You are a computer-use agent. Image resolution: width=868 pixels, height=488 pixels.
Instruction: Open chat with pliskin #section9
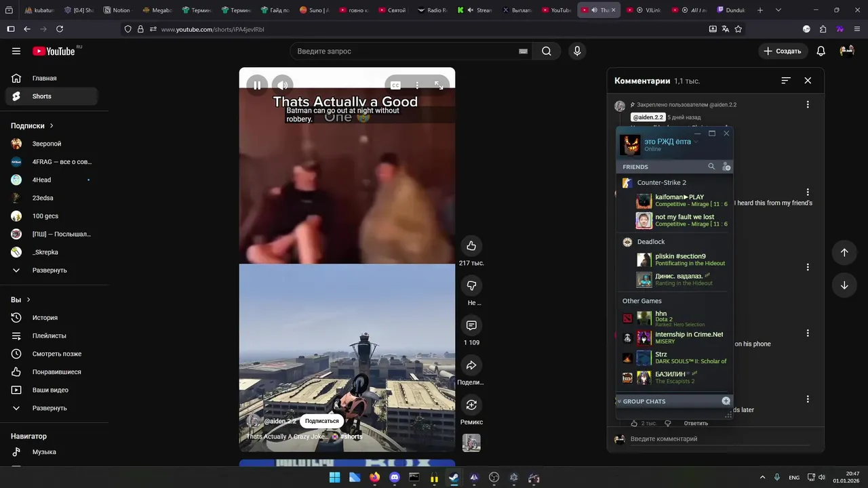click(682, 260)
